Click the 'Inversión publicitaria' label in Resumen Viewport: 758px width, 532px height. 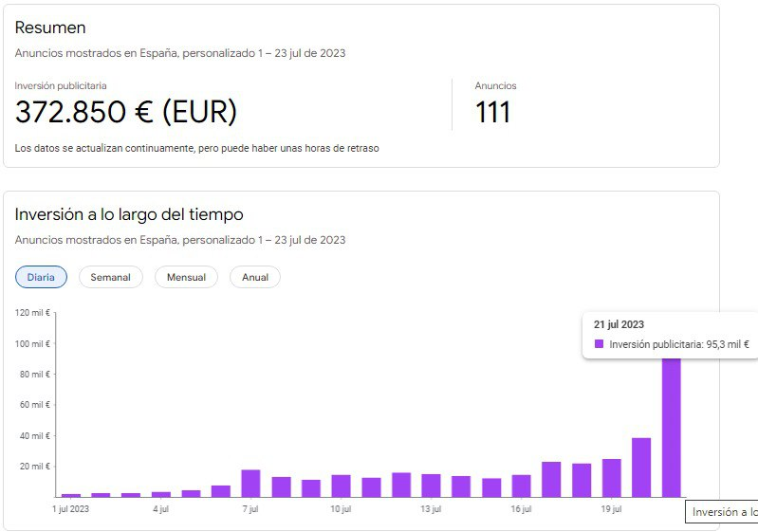pyautogui.click(x=61, y=85)
